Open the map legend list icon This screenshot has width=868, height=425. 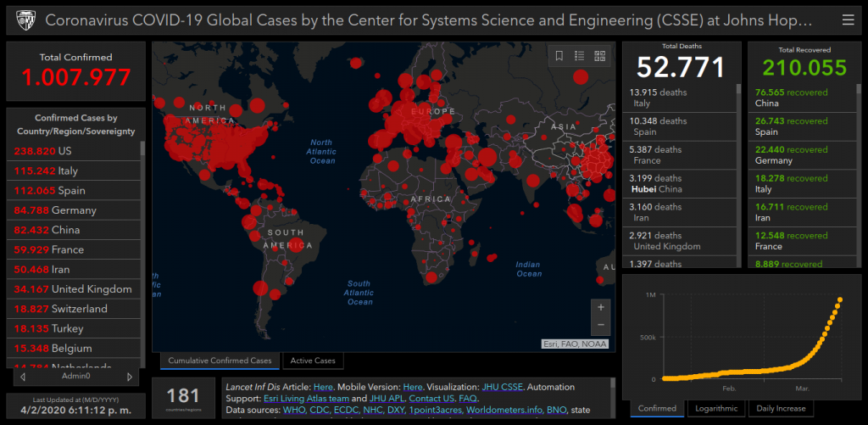[x=580, y=56]
